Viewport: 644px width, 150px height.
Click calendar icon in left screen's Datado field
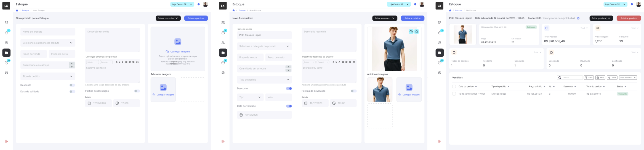(x=89, y=103)
